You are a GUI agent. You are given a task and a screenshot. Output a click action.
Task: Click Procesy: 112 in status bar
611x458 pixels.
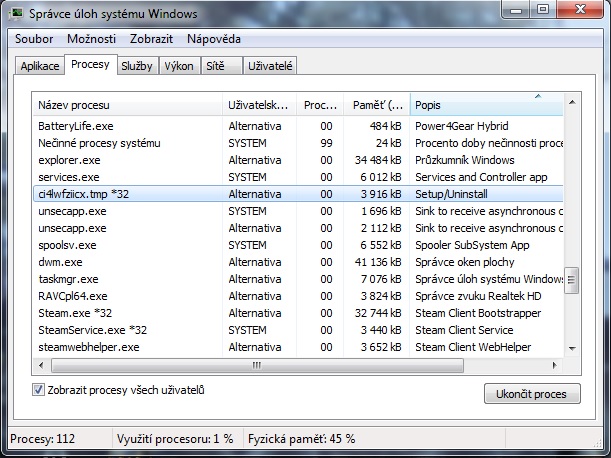[x=42, y=439]
